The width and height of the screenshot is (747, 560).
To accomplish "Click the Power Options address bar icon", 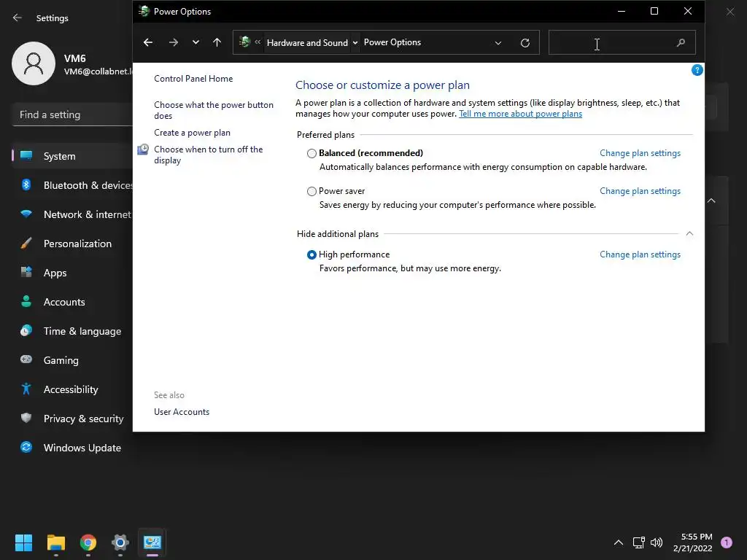I will [245, 42].
